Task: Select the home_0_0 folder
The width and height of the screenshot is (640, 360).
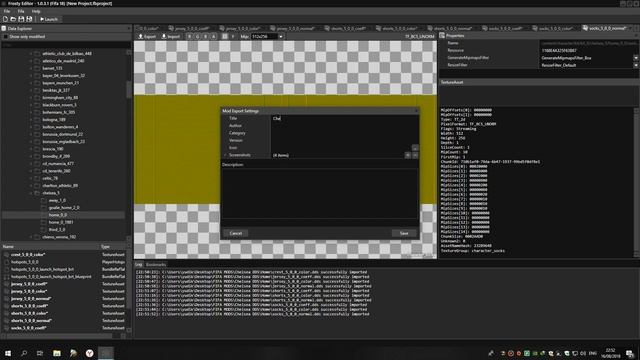Action: [x=58, y=215]
